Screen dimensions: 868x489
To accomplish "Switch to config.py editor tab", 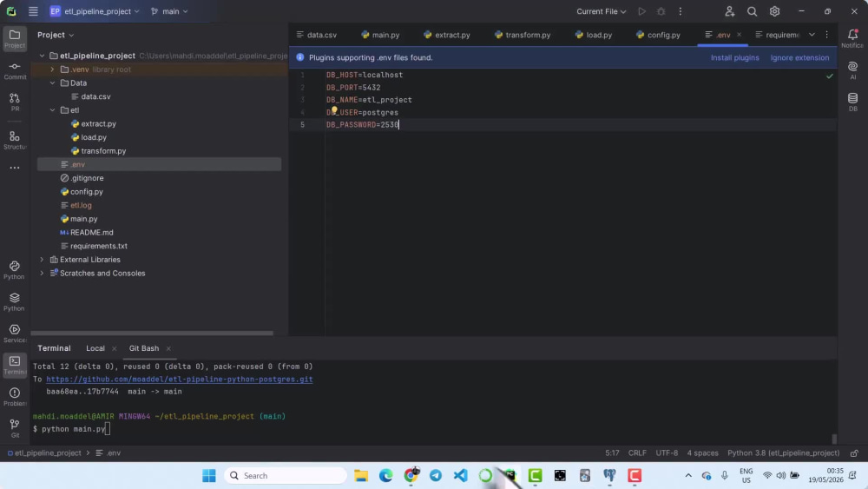I will [x=658, y=35].
